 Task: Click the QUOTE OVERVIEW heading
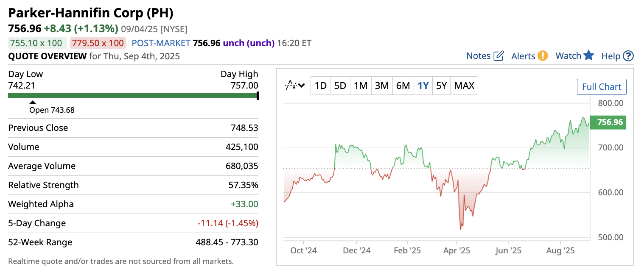point(48,56)
